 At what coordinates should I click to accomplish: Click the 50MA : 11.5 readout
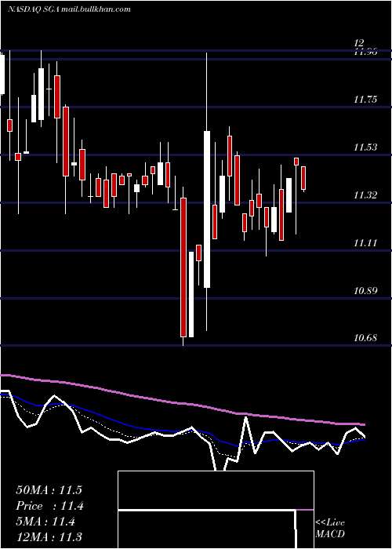[x=49, y=490]
